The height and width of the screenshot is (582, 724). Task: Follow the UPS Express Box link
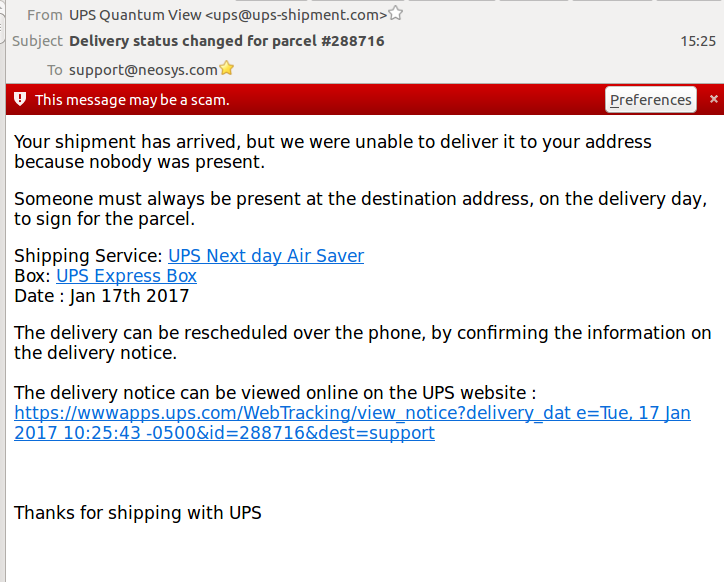click(x=126, y=276)
